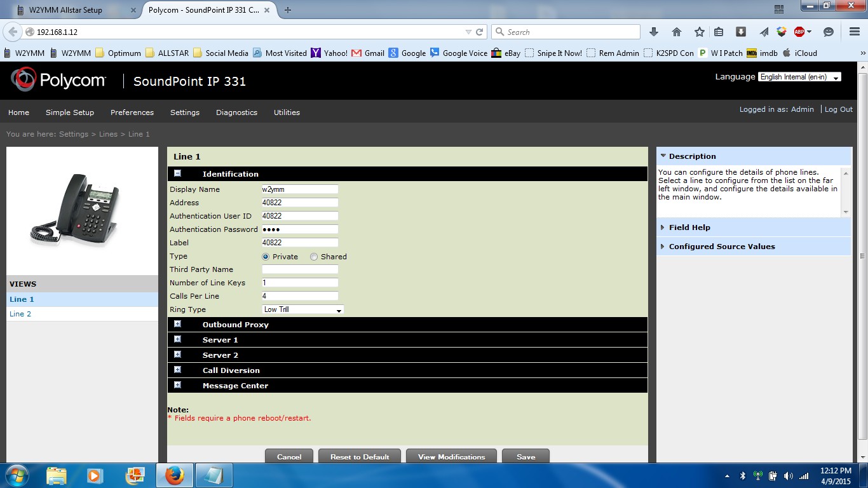The image size is (868, 488).
Task: Open the Simple Setup menu
Action: pos(70,112)
